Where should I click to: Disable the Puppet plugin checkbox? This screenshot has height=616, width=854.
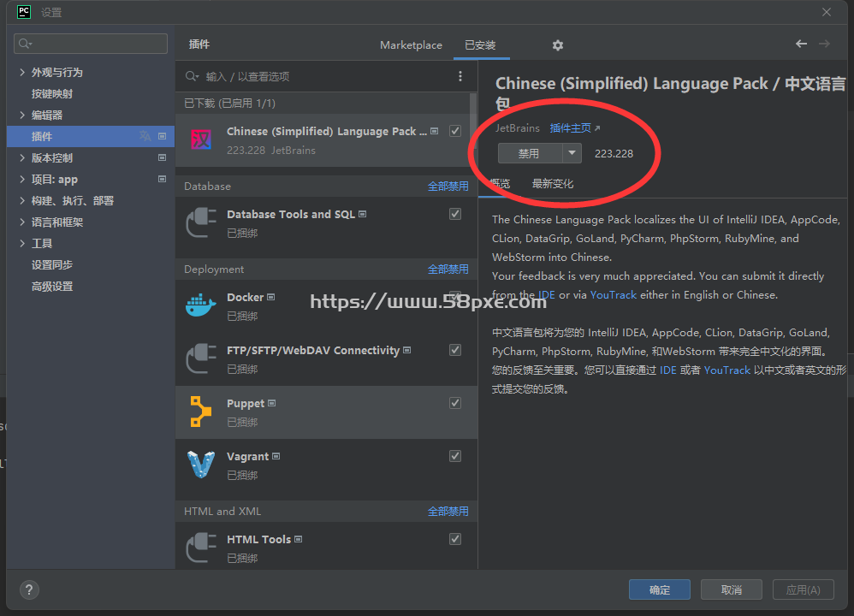pyautogui.click(x=455, y=402)
